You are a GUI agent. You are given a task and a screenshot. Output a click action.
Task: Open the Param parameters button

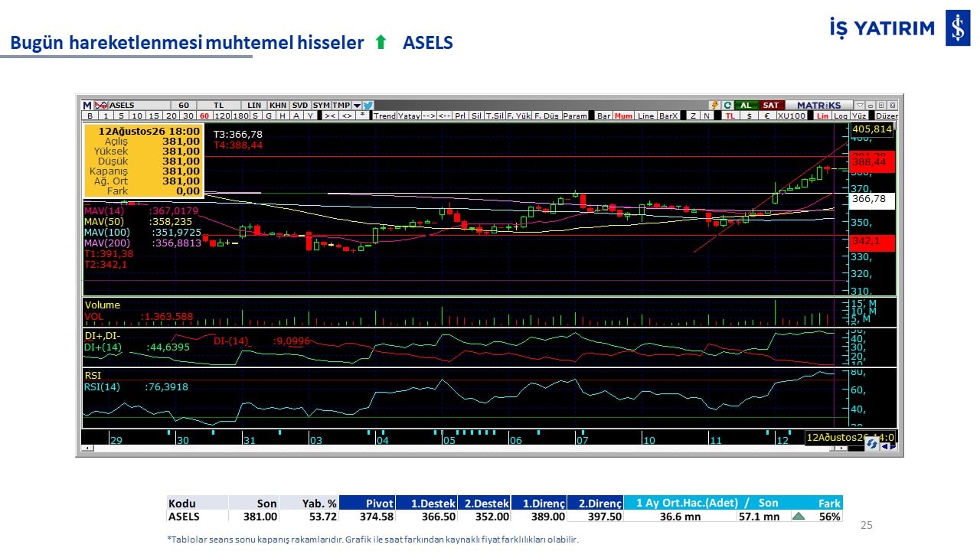pos(575,116)
